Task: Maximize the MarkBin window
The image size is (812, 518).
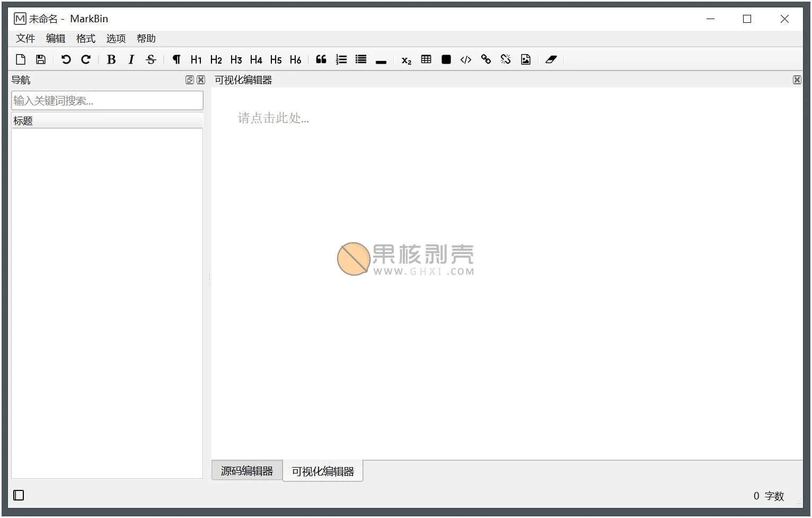Action: click(747, 19)
